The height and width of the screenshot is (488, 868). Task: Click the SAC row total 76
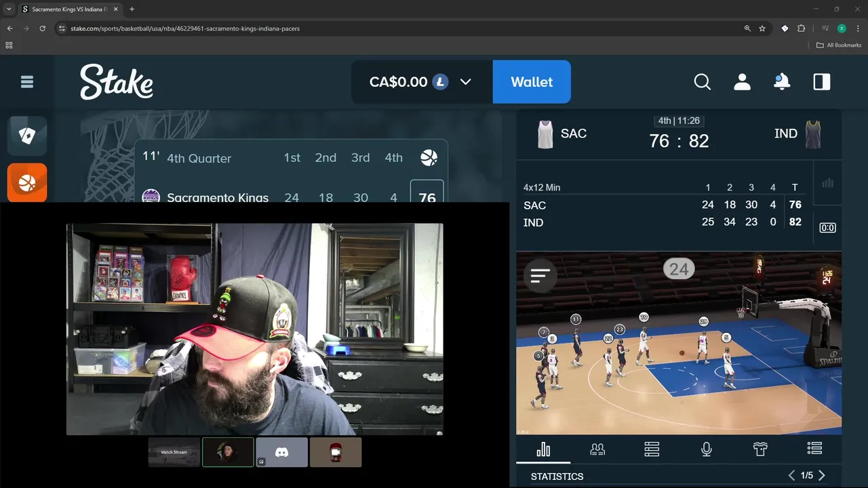pos(795,205)
